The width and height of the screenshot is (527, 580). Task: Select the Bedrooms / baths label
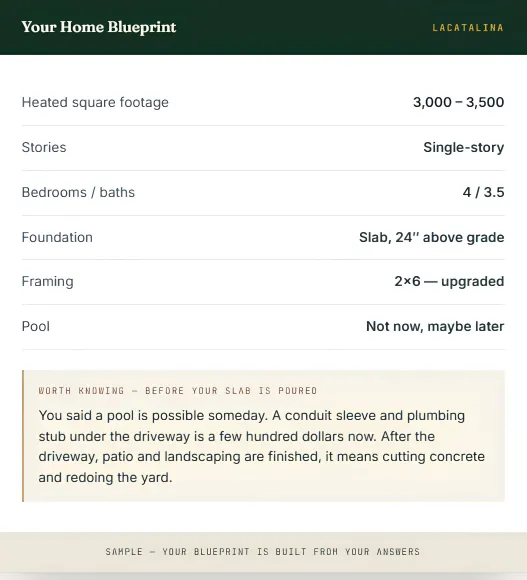(78, 192)
